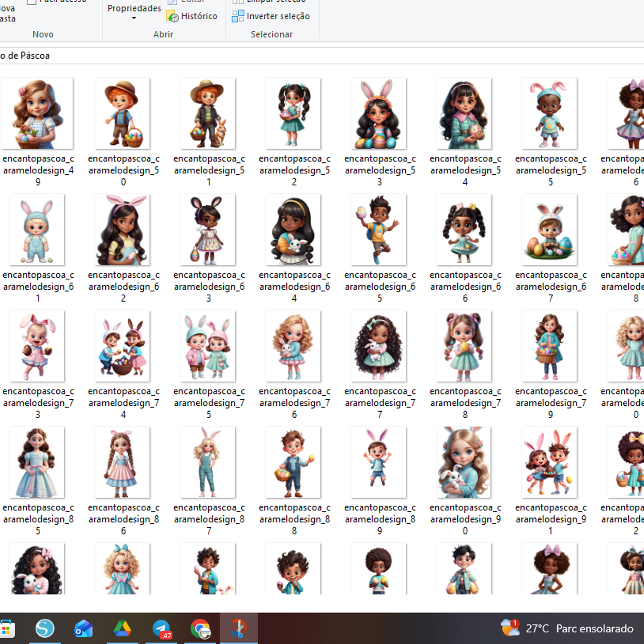Switch to Google Chrome in the taskbar
The image size is (644, 644).
[200, 629]
